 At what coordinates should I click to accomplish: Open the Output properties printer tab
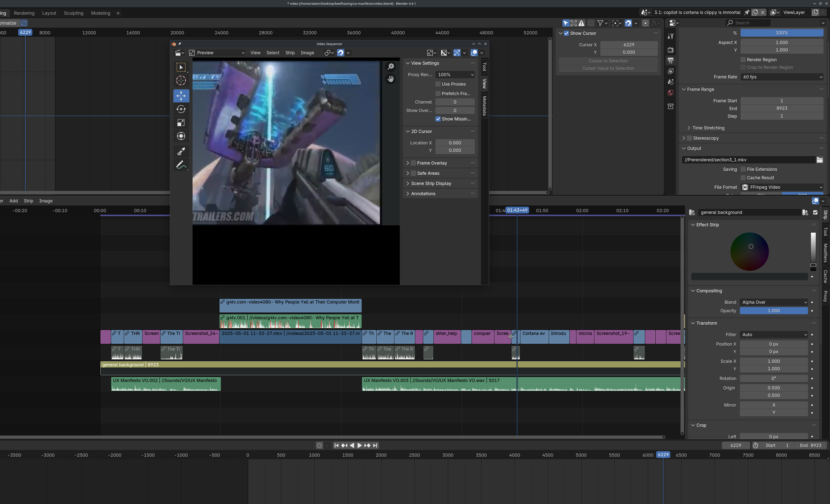pos(671,61)
